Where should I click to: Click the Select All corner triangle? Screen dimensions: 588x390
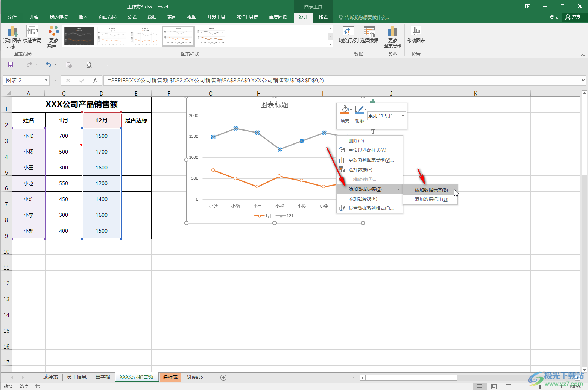(x=8, y=93)
